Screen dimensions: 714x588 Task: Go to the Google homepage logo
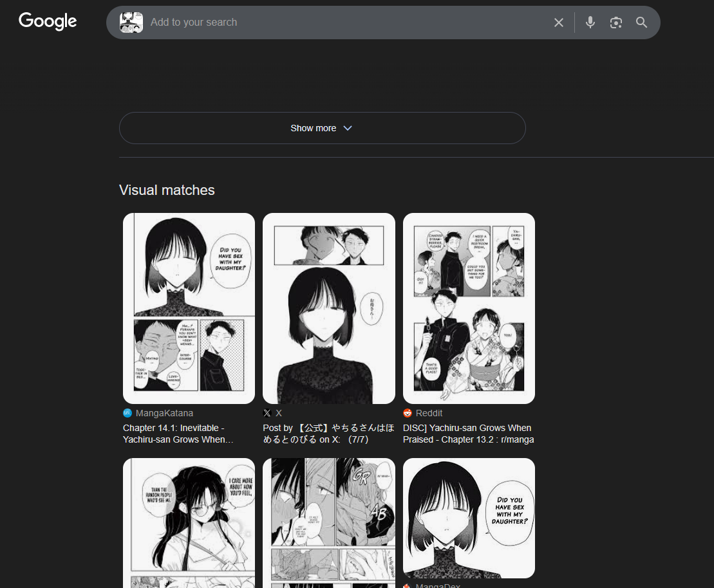pyautogui.click(x=48, y=21)
